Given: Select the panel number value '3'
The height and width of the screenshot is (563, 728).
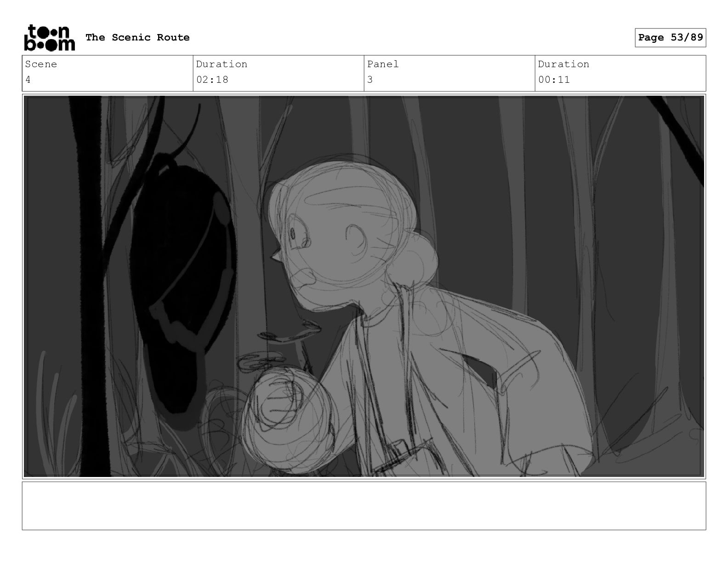Looking at the screenshot, I should pyautogui.click(x=370, y=80).
